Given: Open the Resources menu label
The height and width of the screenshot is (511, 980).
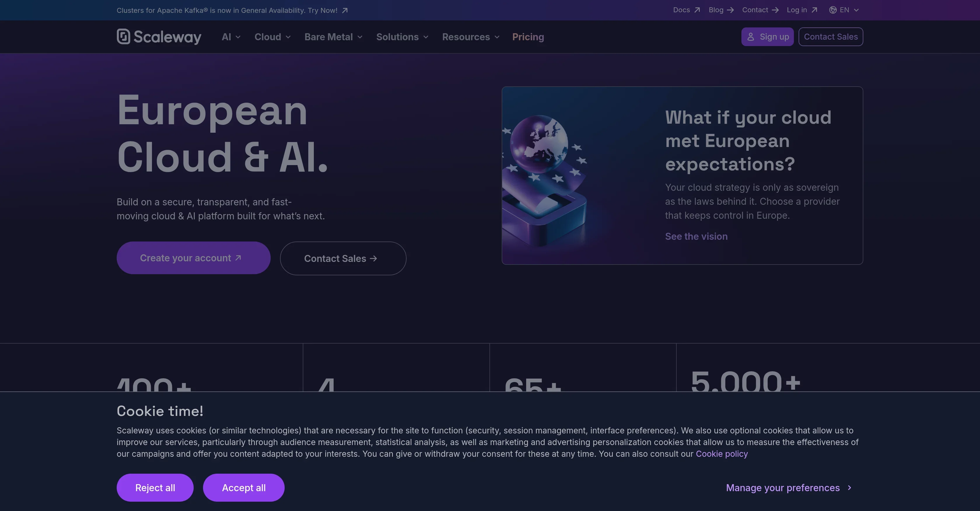Looking at the screenshot, I should point(466,37).
